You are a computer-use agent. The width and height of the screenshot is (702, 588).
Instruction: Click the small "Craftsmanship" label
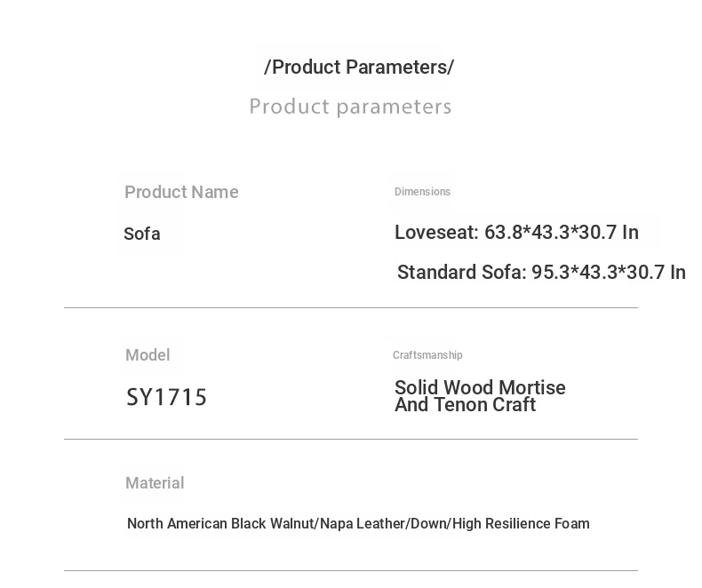click(427, 355)
